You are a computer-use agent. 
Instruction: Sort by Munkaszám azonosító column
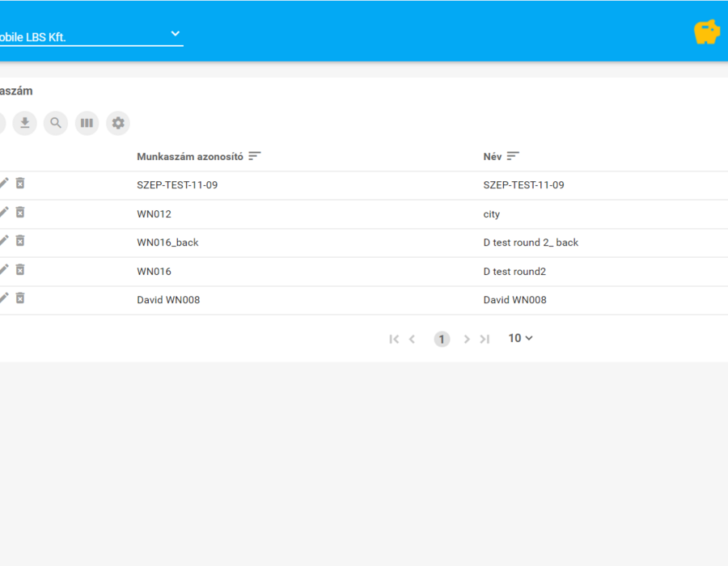pos(255,156)
